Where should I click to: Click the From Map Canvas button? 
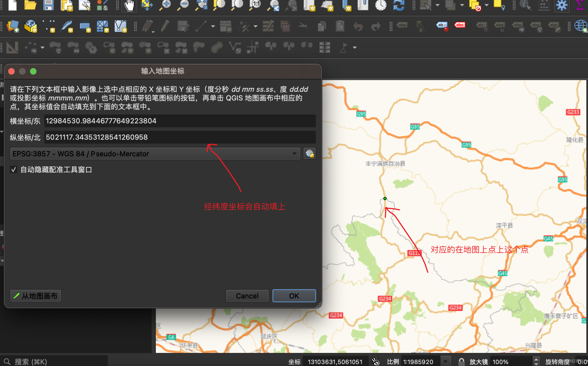[x=36, y=296]
